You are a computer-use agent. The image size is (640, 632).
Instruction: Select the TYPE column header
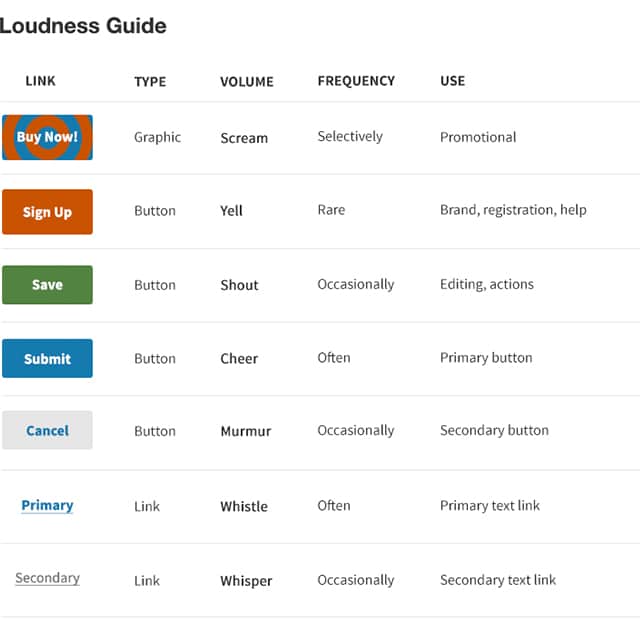(150, 82)
